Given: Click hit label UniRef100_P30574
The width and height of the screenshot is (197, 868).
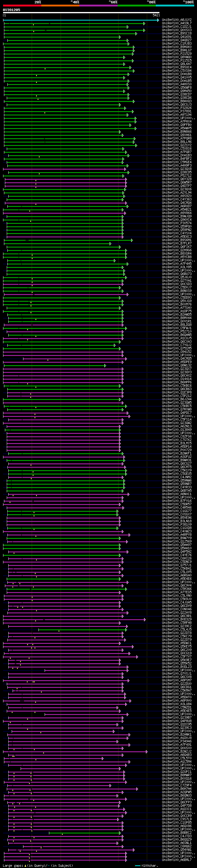Looking at the screenshot, I should 177,223.
